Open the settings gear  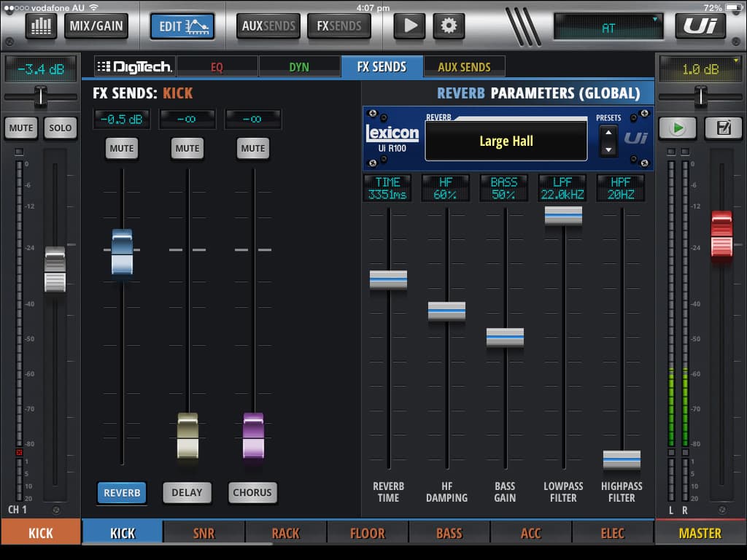[449, 26]
